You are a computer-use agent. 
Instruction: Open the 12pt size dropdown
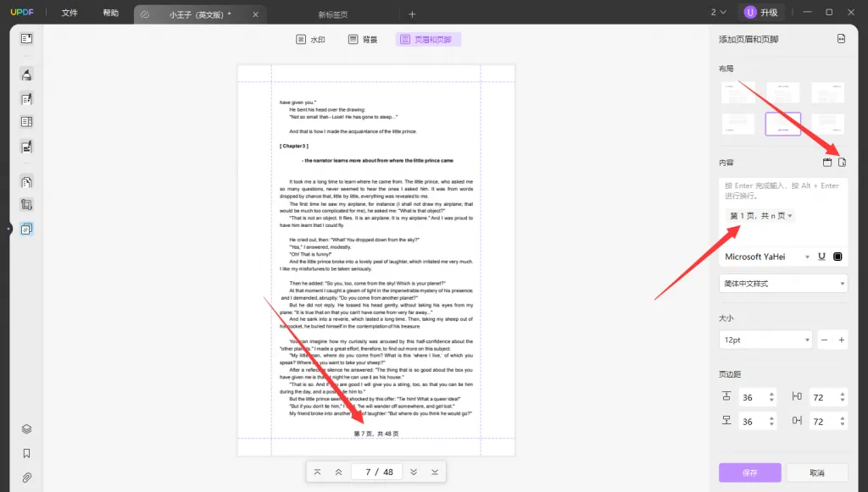click(x=765, y=340)
